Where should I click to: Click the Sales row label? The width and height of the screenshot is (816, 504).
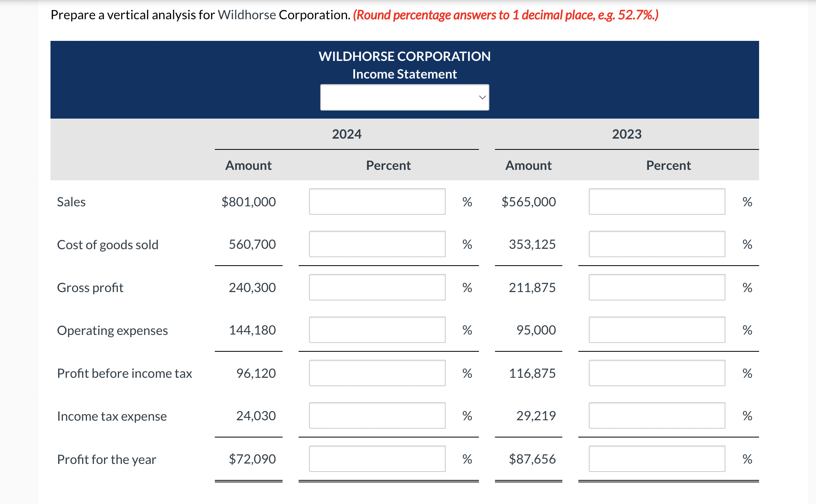[x=71, y=202]
